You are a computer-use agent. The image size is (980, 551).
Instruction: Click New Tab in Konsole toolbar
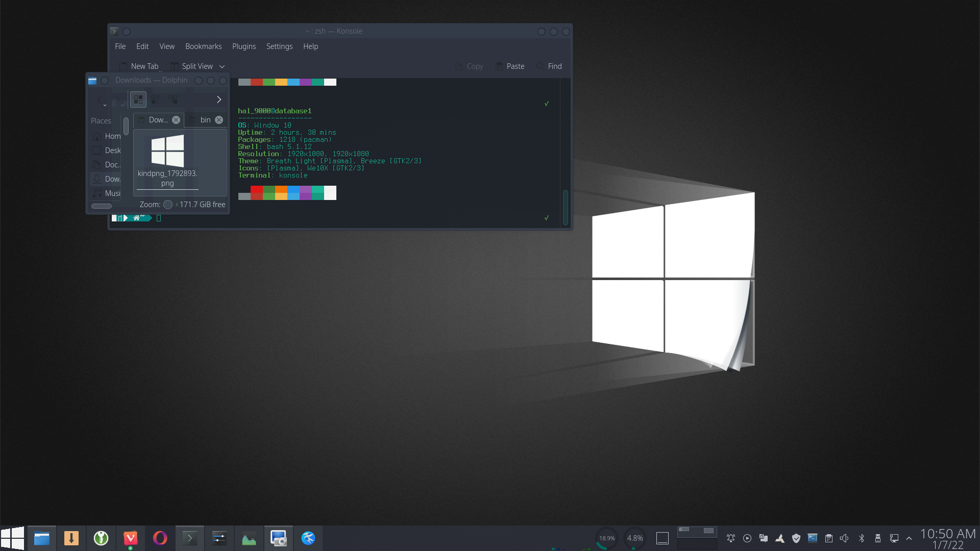coord(139,66)
